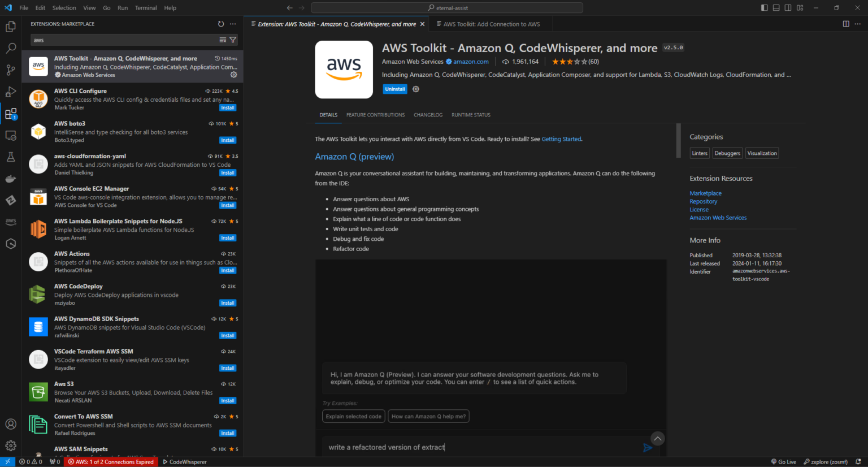
Task: Click the Explorer files icon
Action: tap(10, 26)
